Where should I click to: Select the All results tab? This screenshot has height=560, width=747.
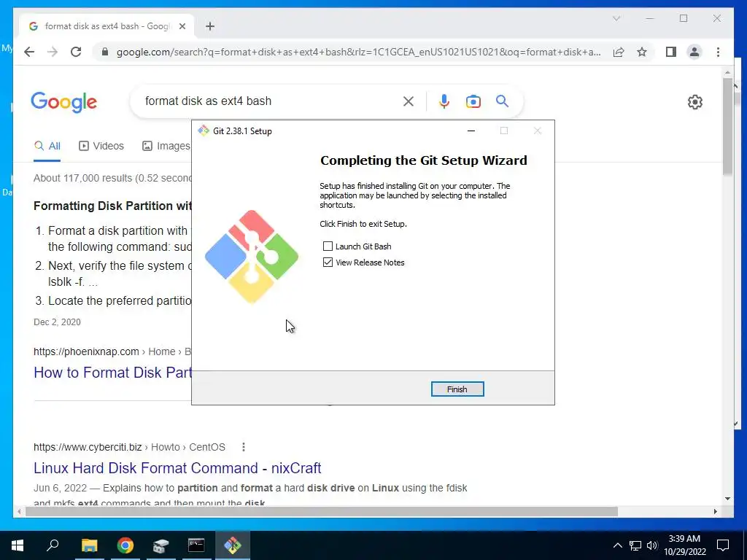(47, 146)
